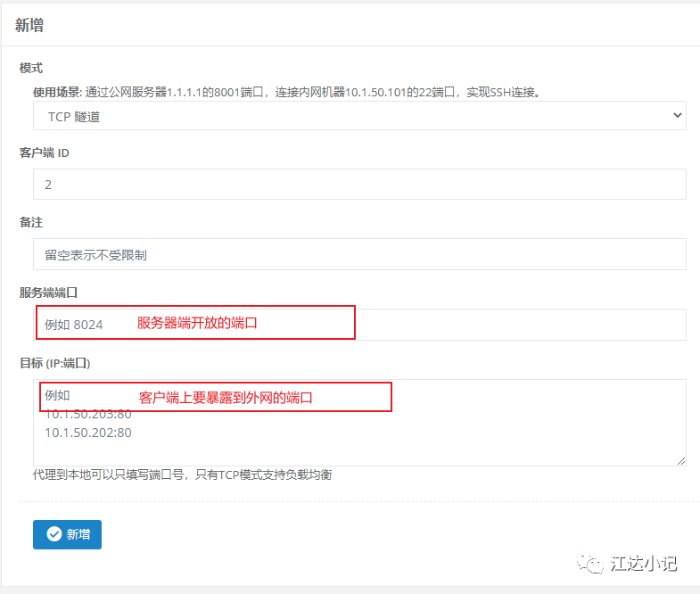Click the 服务端端口 label
Screen dimensions: 700x594
[48, 293]
